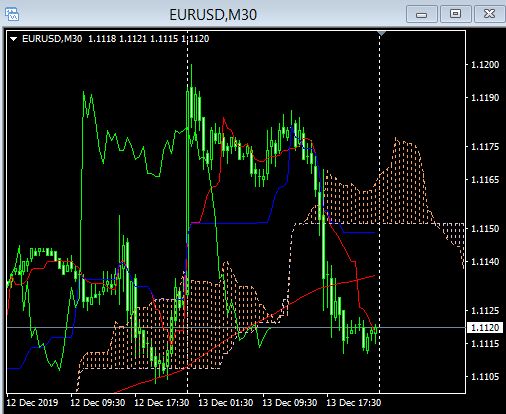The height and width of the screenshot is (414, 506).
Task: Minimize the EURUSD,M30 chart window
Action: [421, 14]
